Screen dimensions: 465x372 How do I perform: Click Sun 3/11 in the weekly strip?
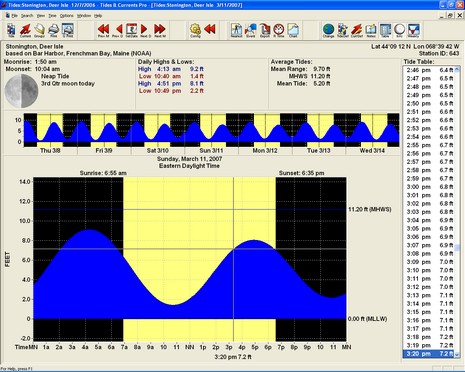coord(211,151)
